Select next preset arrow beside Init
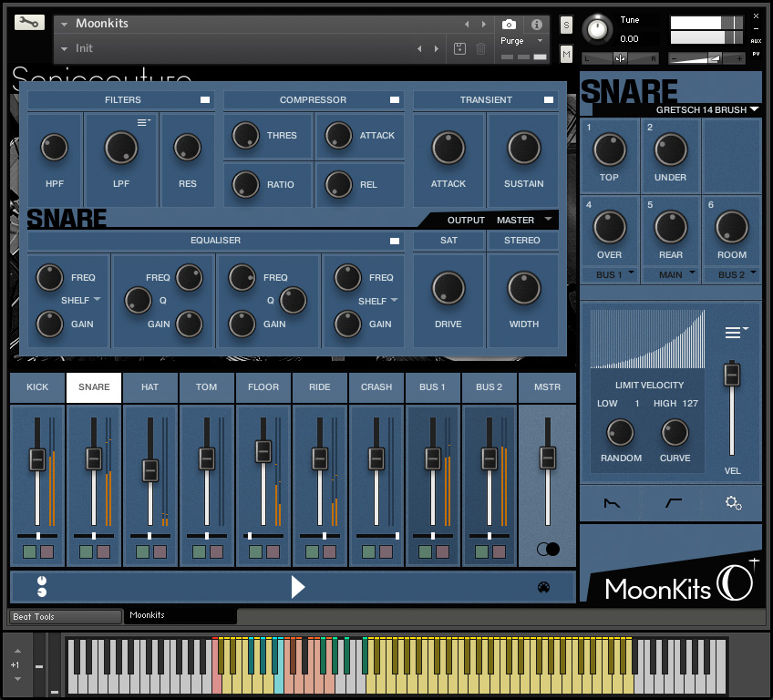 [437, 48]
